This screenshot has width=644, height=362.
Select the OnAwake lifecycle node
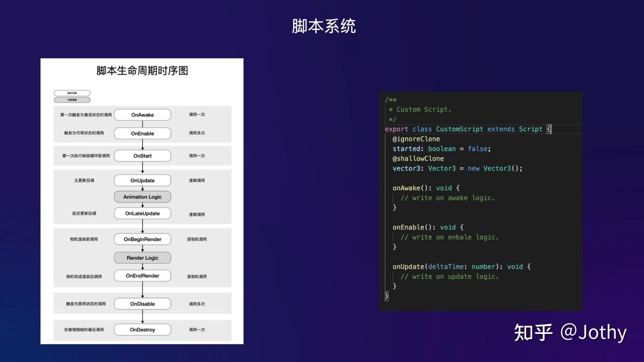(x=142, y=115)
